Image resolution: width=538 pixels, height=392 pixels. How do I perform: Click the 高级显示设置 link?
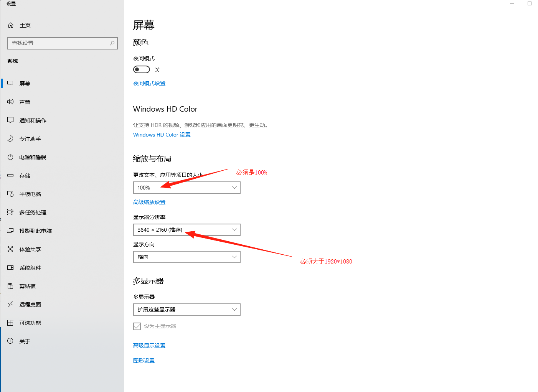click(x=149, y=346)
